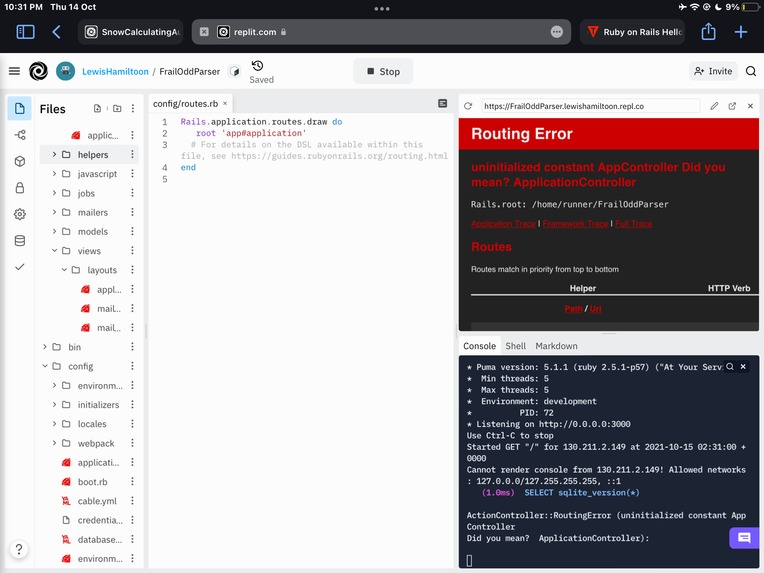Open the chat bubble button
The image size is (764, 573).
[x=744, y=538]
